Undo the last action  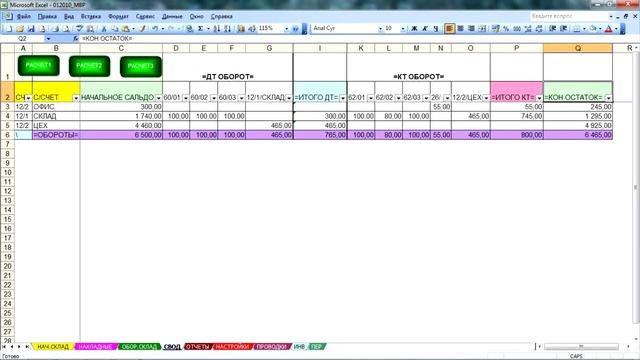pos(155,29)
